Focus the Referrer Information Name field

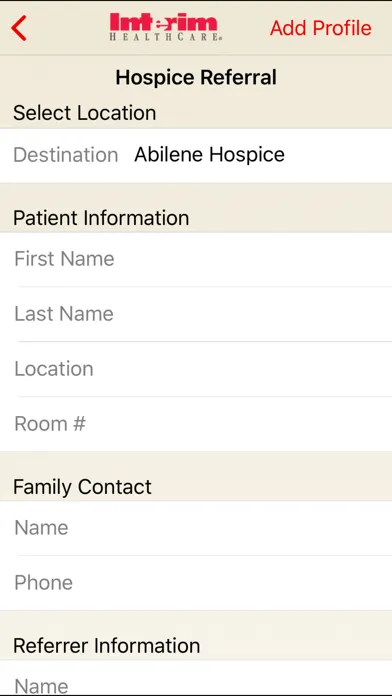(196, 678)
